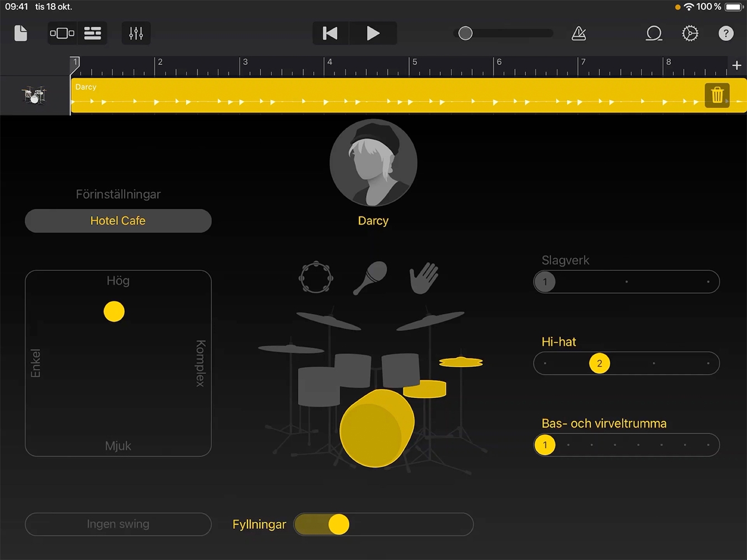Open the Ingen swing menu
Viewport: 747px width, 560px height.
tap(118, 524)
